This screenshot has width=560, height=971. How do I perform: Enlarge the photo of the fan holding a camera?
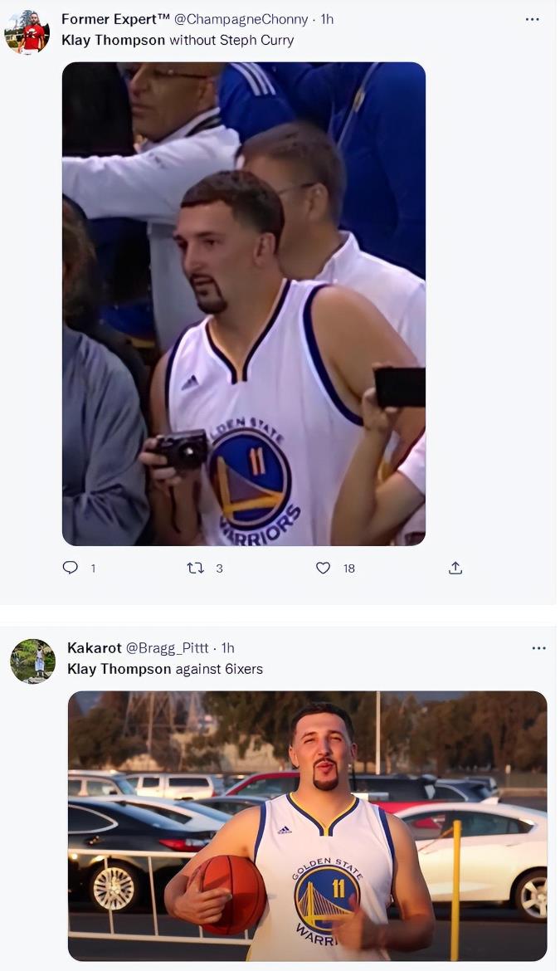244,304
